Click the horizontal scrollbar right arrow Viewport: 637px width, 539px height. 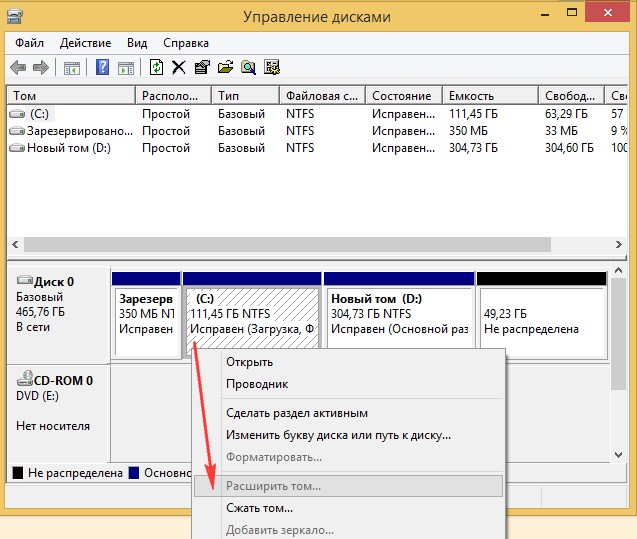pyautogui.click(x=619, y=245)
